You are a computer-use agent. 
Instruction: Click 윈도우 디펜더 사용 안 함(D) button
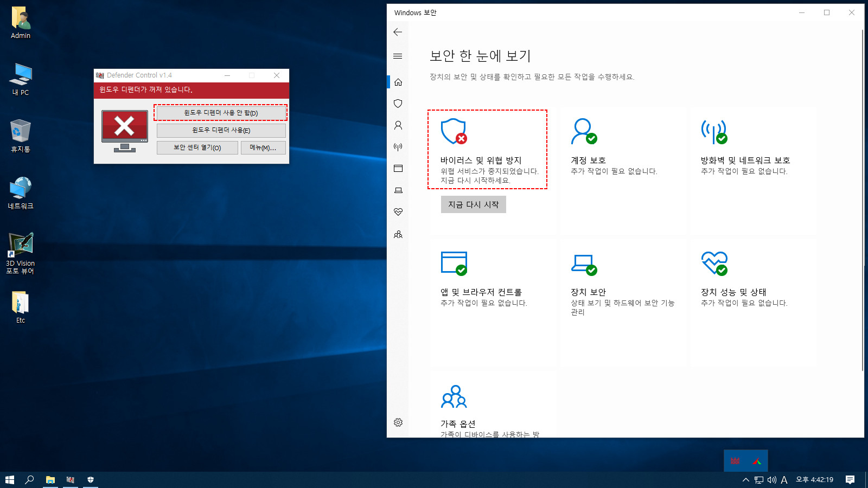(221, 113)
